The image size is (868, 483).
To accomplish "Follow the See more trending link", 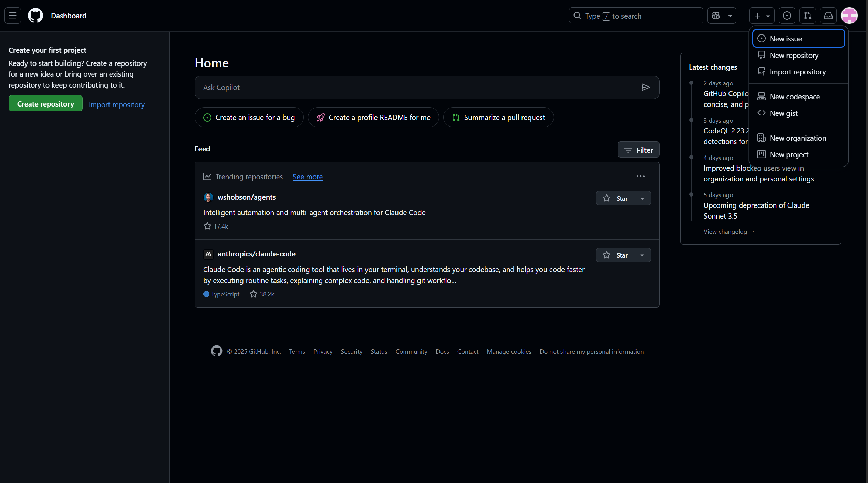I will pos(308,177).
